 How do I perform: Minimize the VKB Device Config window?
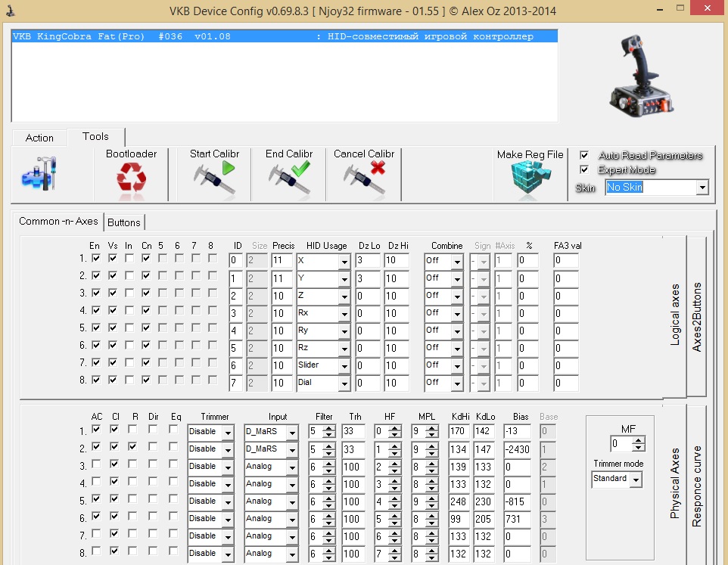pos(660,9)
